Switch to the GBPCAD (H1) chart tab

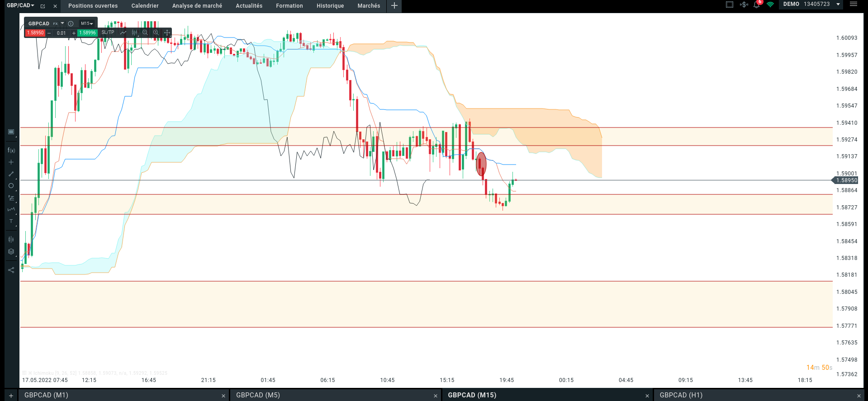[681, 395]
